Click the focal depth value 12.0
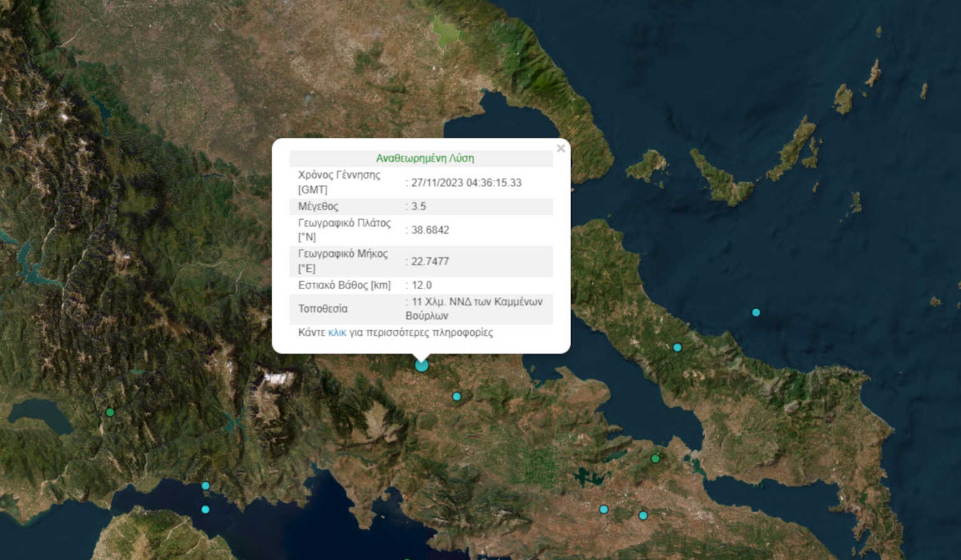This screenshot has height=560, width=961. [x=421, y=285]
